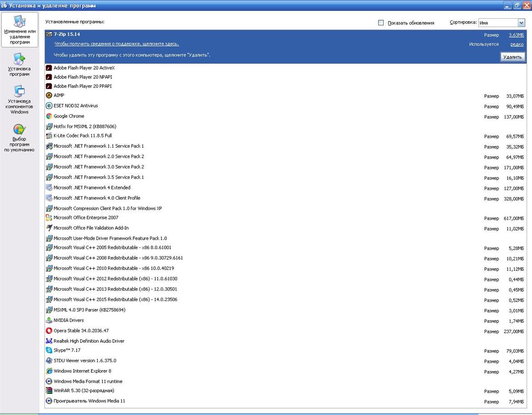Click the Adobe Flash Player 20 ActiveX icon
The width and height of the screenshot is (532, 415).
[x=49, y=68]
